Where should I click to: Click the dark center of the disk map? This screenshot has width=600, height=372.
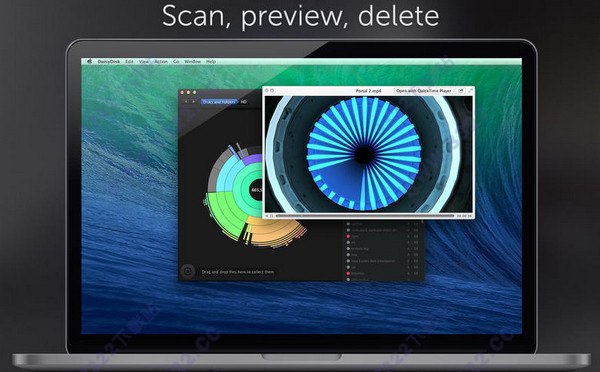click(x=257, y=189)
